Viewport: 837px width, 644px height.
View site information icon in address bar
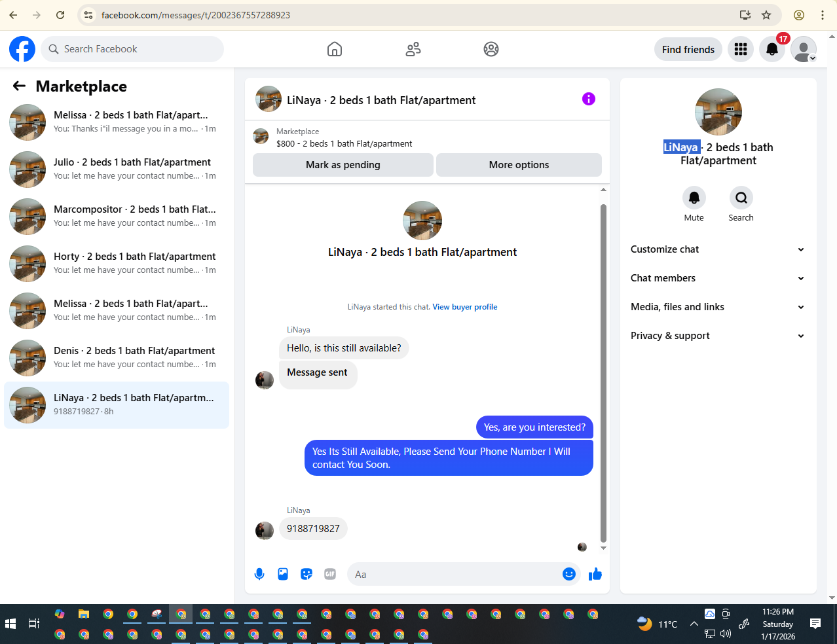[88, 15]
